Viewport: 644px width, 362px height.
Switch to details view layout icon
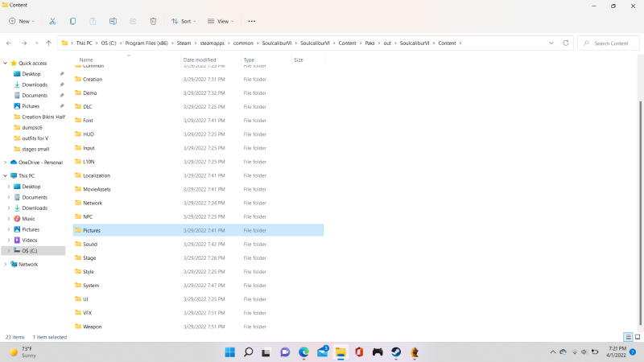pyautogui.click(x=628, y=337)
